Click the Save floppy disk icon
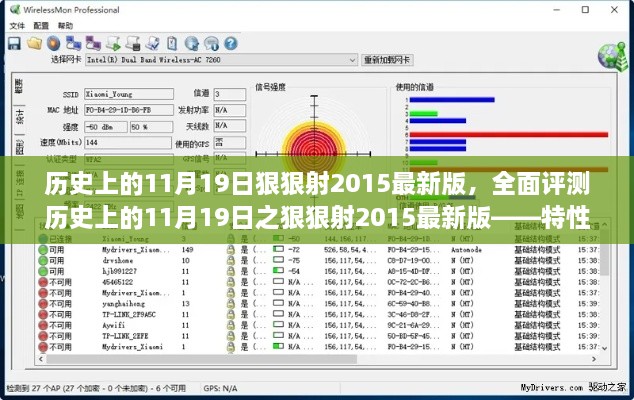634x400 pixels. click(15, 43)
